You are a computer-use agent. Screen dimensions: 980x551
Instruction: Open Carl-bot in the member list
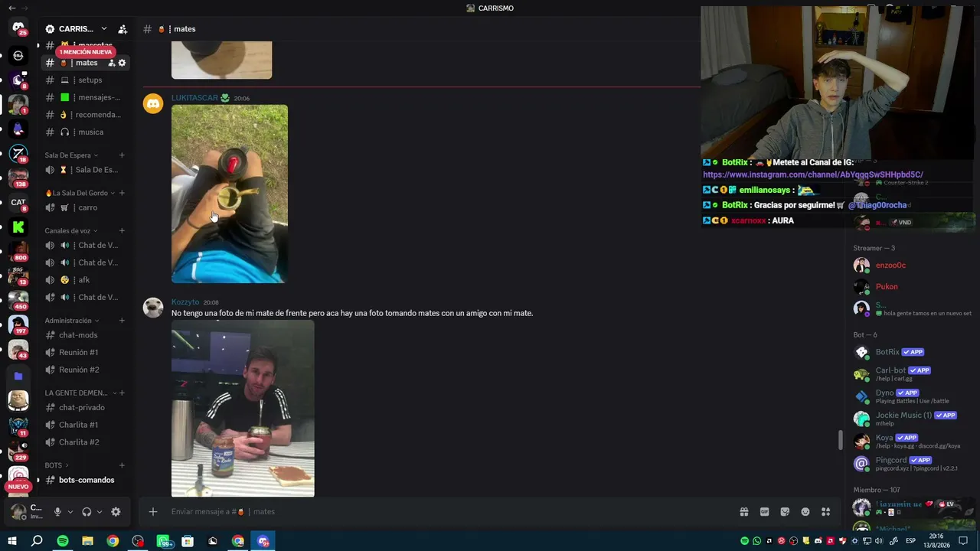890,370
